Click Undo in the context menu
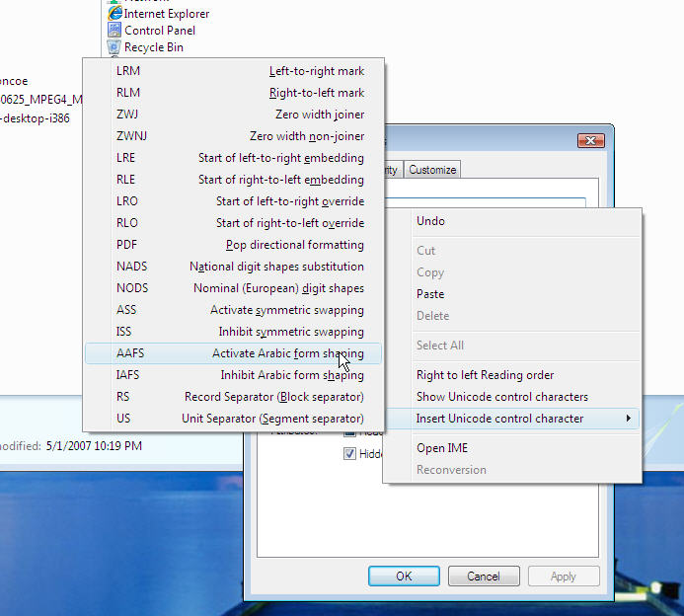684x616 pixels. (512, 221)
